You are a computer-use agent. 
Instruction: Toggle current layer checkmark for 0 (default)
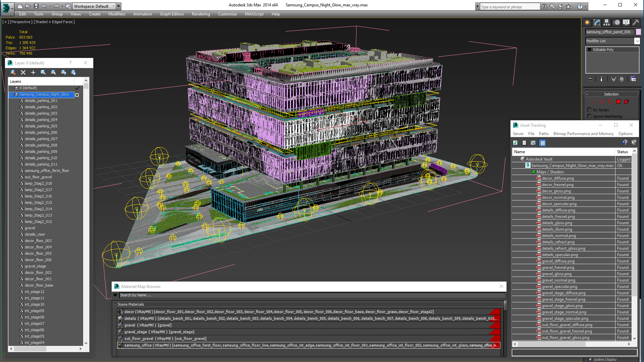click(x=77, y=88)
